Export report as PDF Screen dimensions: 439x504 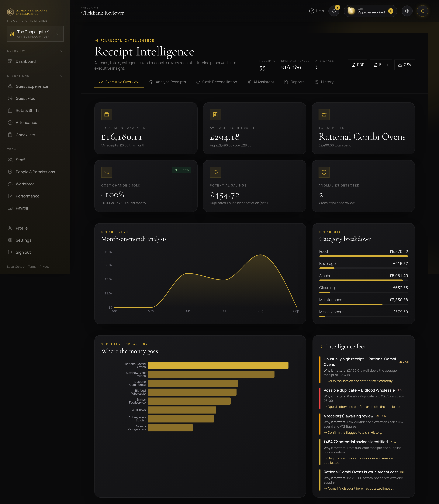[357, 65]
